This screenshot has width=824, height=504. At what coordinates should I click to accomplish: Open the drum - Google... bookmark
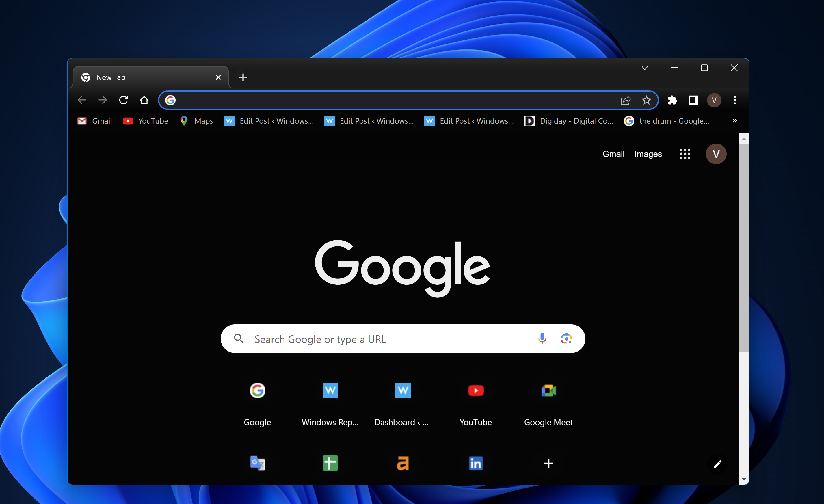tap(667, 121)
